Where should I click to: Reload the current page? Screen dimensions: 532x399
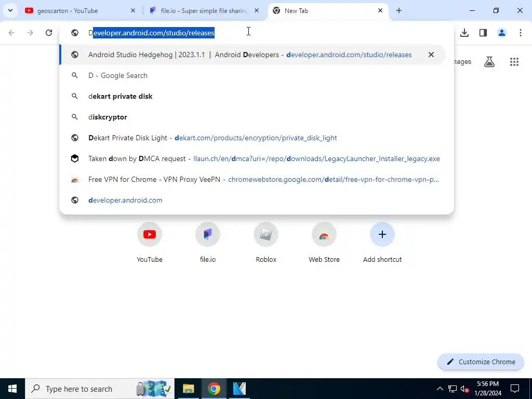click(49, 33)
